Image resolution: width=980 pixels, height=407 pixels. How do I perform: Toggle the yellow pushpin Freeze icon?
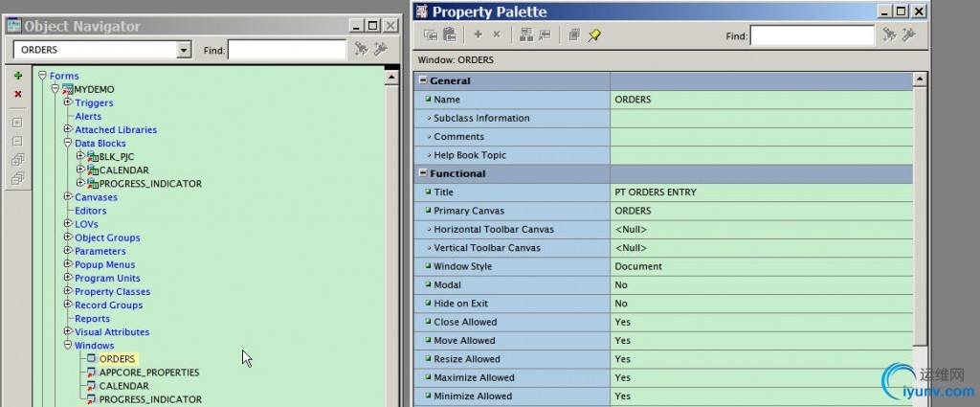(593, 35)
